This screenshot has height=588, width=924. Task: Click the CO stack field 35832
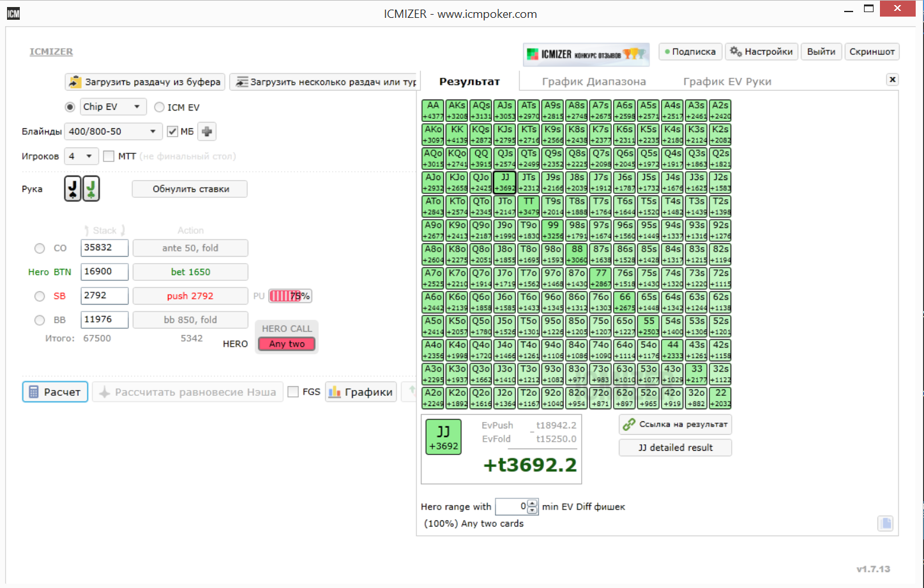tap(105, 248)
